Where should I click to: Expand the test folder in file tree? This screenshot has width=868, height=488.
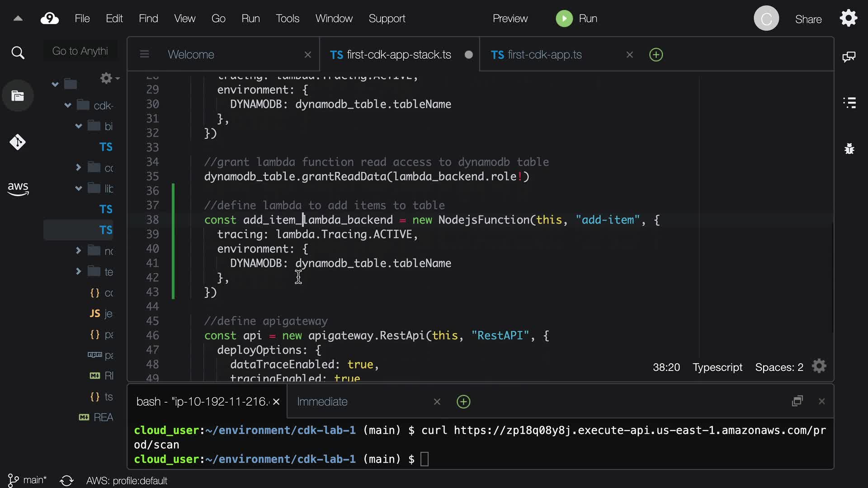tap(79, 272)
